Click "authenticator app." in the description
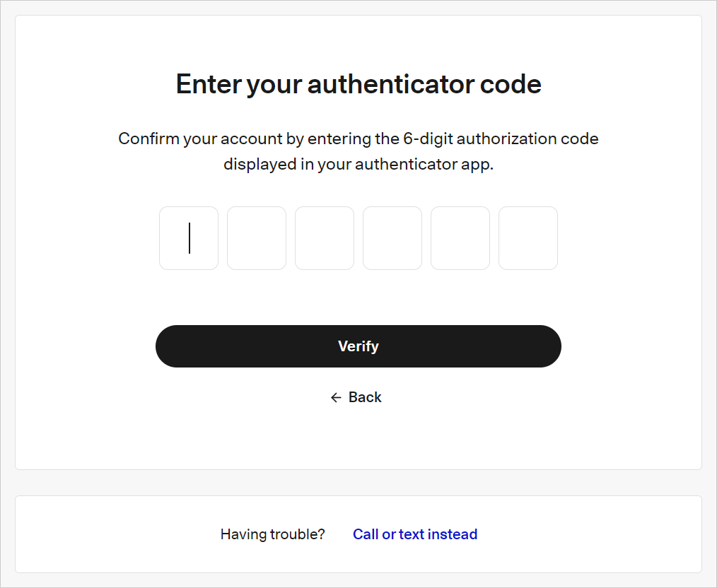The height and width of the screenshot is (588, 717). click(424, 164)
